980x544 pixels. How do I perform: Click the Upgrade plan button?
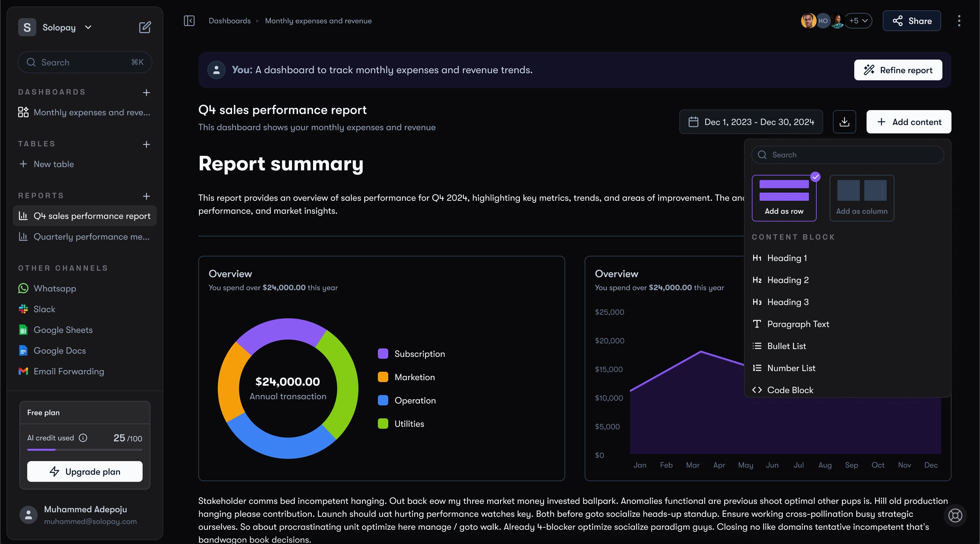click(x=85, y=472)
